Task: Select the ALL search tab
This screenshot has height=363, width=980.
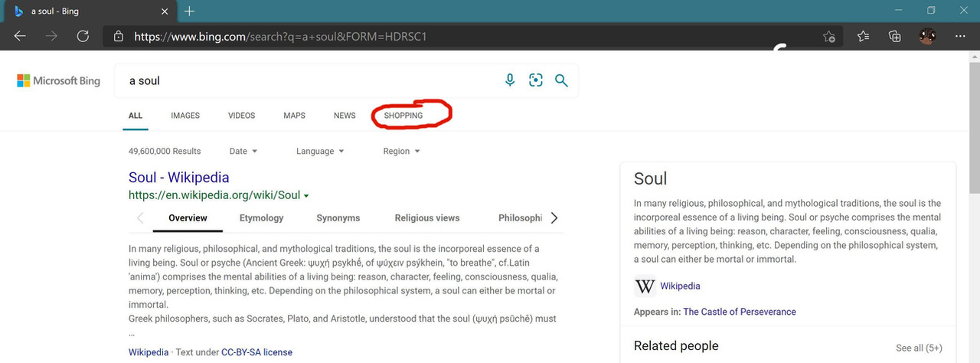Action: tap(136, 116)
